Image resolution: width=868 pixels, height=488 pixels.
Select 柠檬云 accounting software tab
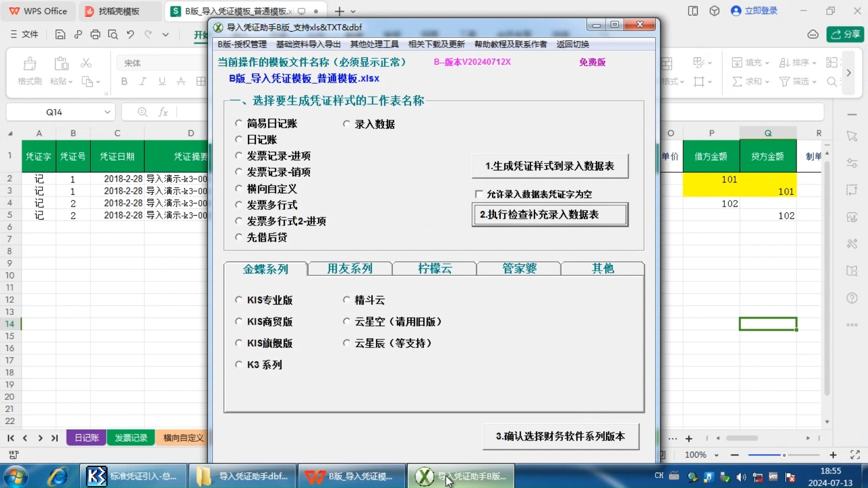[x=434, y=269]
